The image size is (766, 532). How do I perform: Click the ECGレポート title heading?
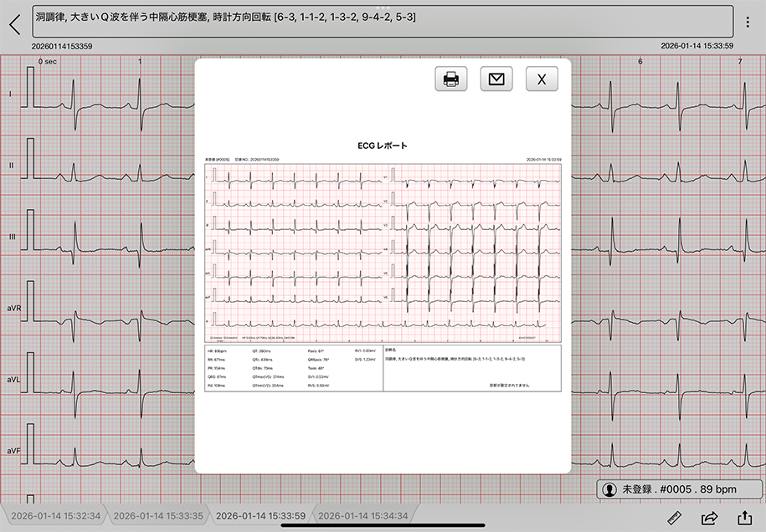click(x=383, y=146)
